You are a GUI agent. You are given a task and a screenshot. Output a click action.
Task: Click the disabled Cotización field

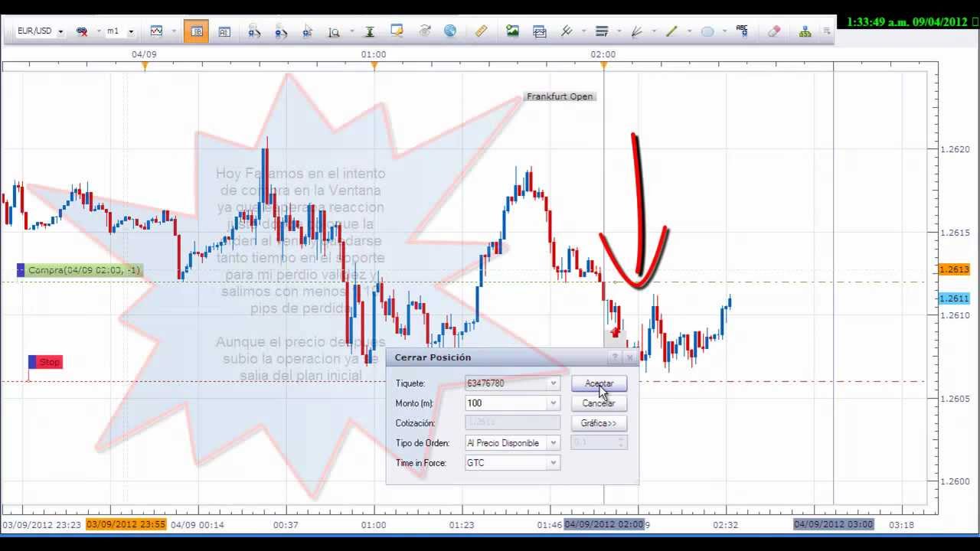(512, 423)
